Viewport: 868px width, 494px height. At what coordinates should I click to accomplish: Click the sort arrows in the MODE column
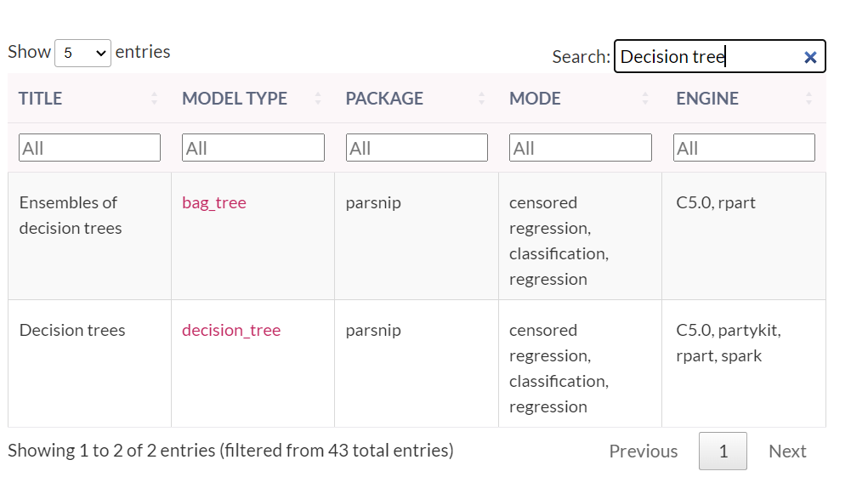click(645, 99)
